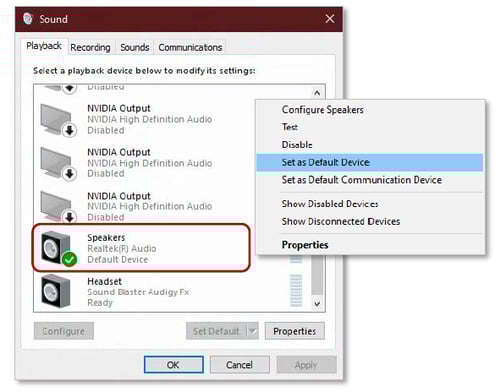Click the Configure button

coord(64,331)
